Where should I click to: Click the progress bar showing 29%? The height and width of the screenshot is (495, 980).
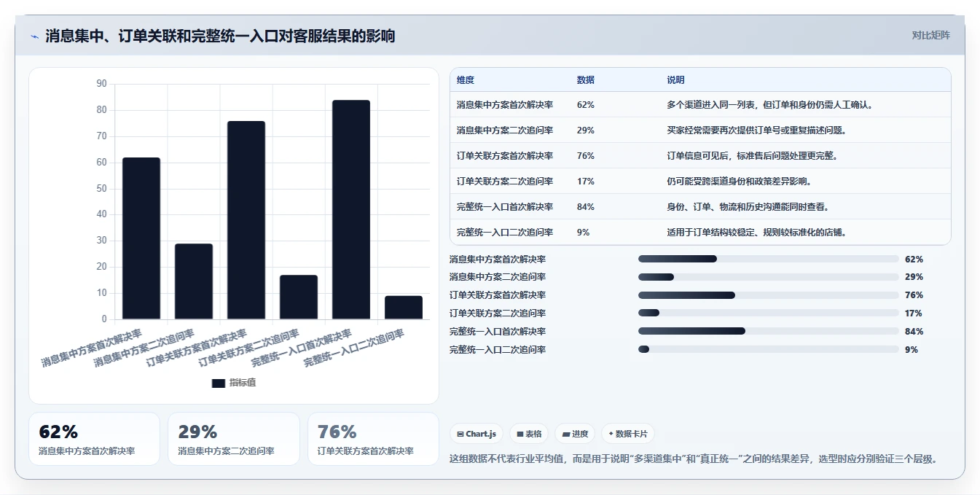[x=768, y=277]
